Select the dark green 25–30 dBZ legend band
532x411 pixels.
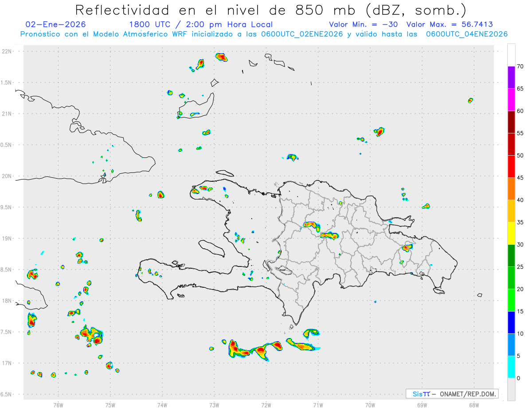tap(511, 255)
